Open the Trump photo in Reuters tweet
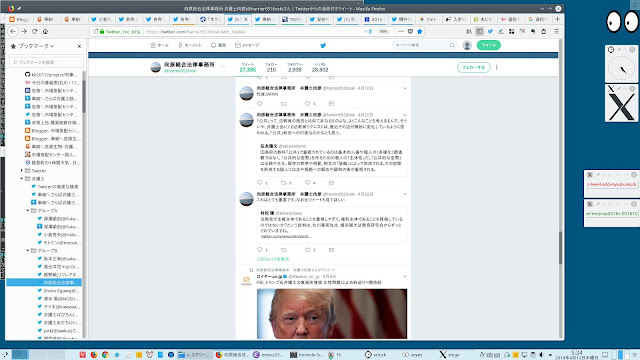The image size is (640, 360). coord(332,314)
